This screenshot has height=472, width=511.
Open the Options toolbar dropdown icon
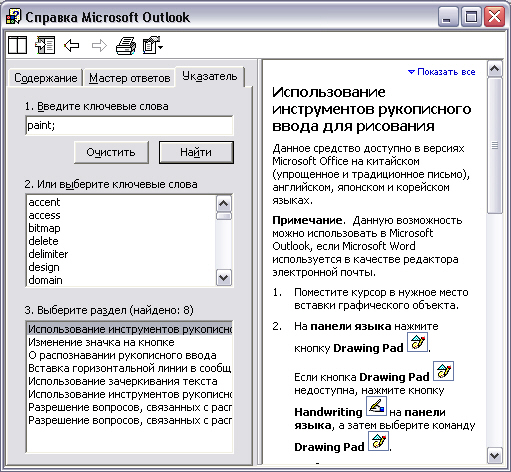(152, 45)
